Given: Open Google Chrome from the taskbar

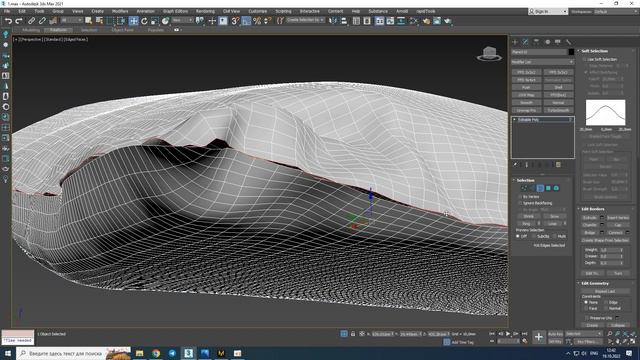Looking at the screenshot, I should (x=156, y=353).
